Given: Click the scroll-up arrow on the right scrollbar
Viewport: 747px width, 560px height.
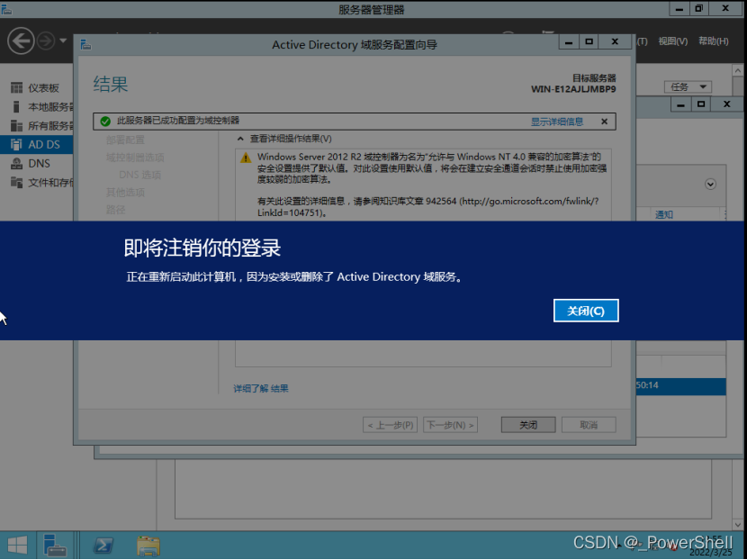Looking at the screenshot, I should pos(737,70).
